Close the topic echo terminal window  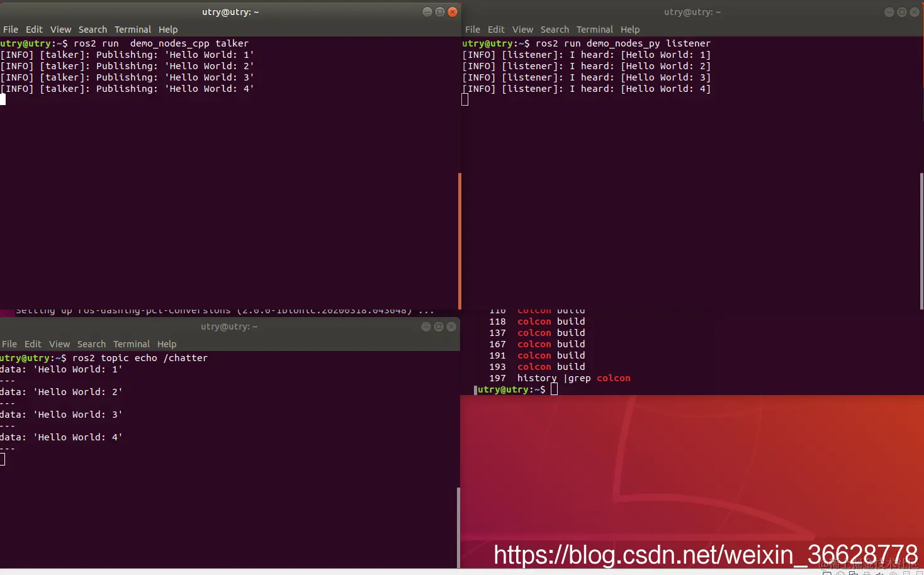451,327
